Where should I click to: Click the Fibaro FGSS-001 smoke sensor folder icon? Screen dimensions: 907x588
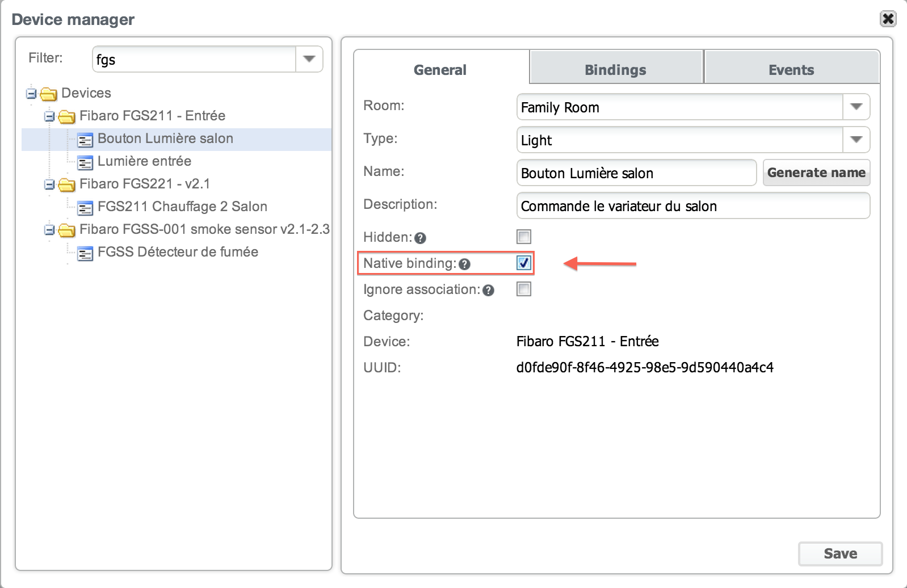click(67, 230)
